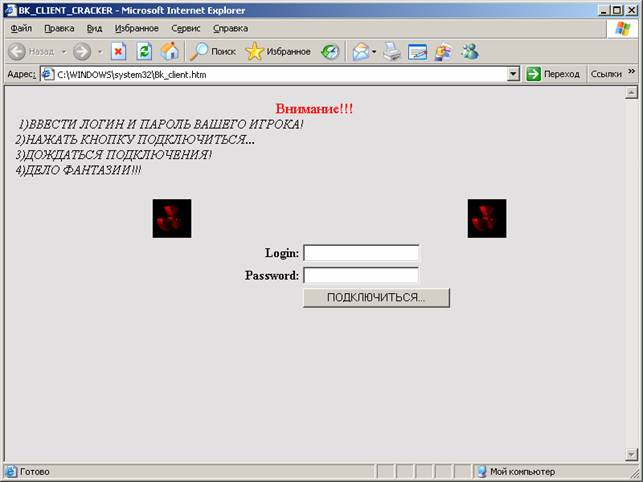Open the Сервис menu

186,28
